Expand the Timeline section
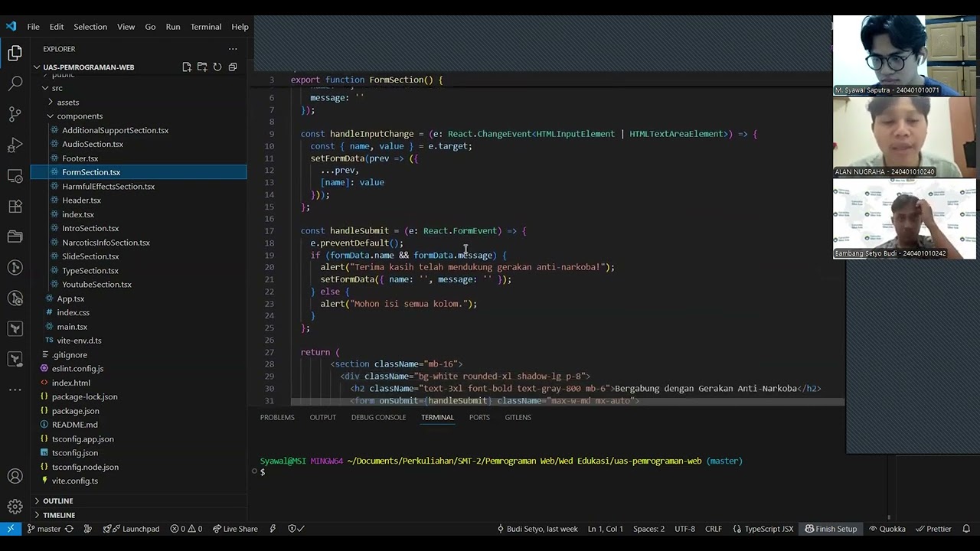The width and height of the screenshot is (980, 551). click(59, 515)
